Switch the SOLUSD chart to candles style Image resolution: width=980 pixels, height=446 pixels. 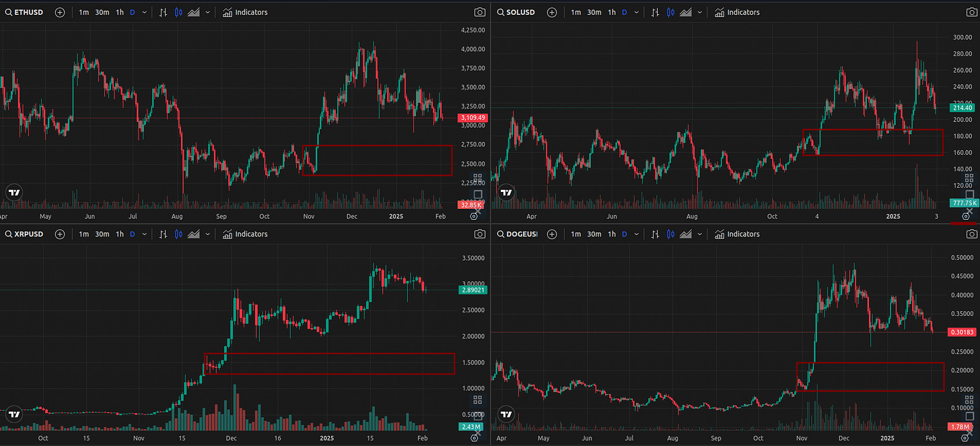tap(670, 12)
